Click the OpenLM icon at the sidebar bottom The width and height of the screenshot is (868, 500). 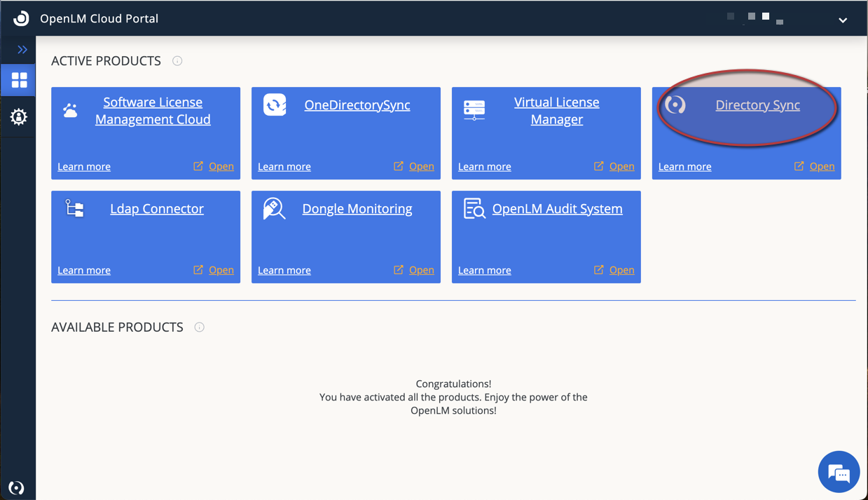pos(17,487)
